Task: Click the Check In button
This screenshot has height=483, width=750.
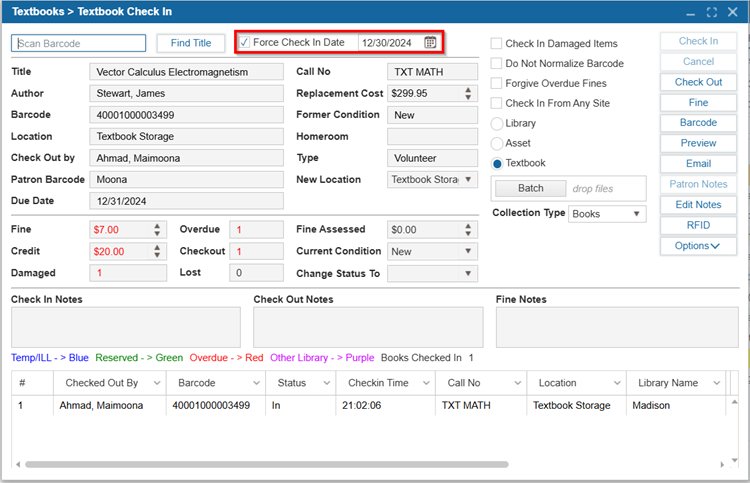Action: point(698,41)
